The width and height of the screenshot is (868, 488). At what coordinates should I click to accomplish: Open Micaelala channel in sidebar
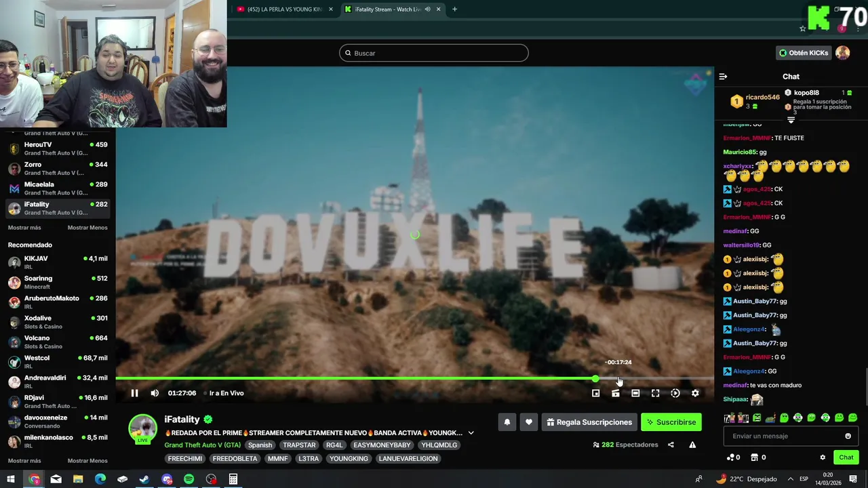click(58, 188)
